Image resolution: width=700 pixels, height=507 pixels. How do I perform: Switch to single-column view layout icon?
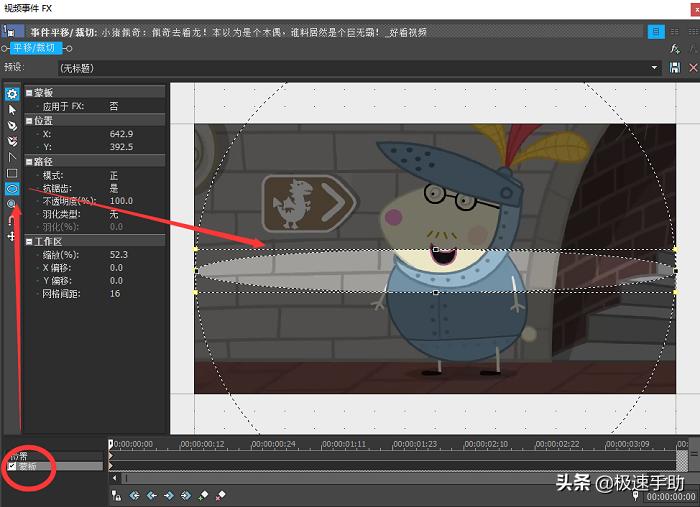(x=656, y=32)
